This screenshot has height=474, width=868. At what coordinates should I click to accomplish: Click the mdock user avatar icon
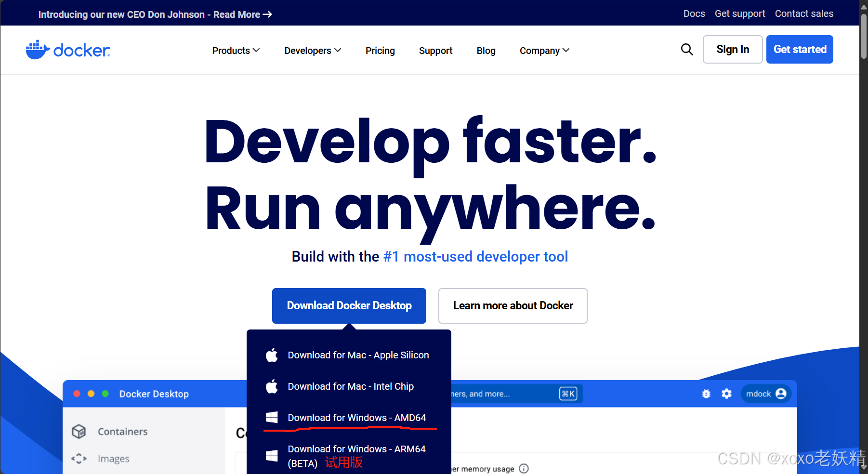(781, 394)
